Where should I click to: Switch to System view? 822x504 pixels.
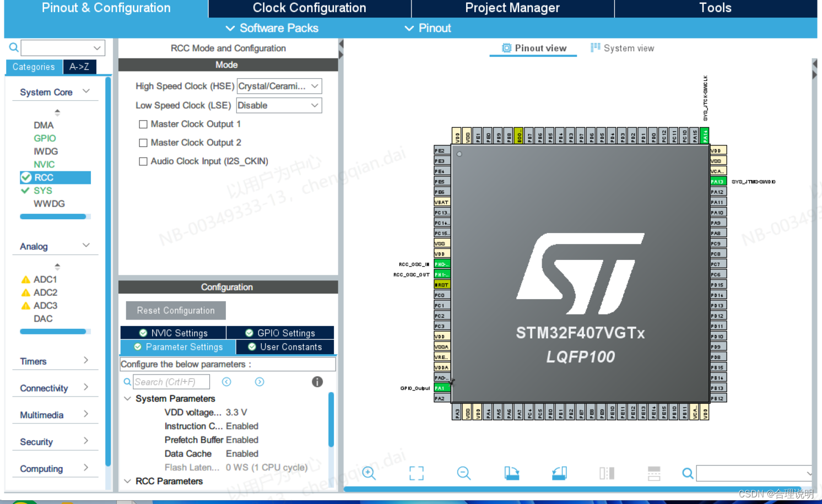click(623, 48)
